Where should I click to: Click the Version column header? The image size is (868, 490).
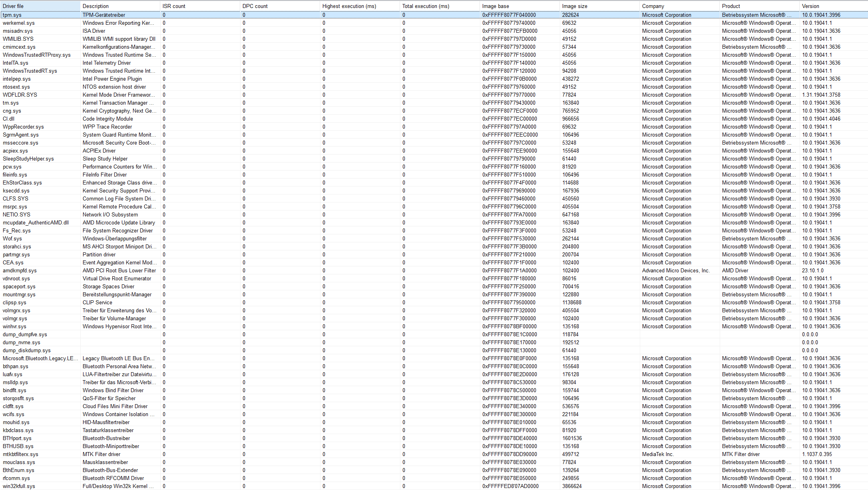(810, 6)
